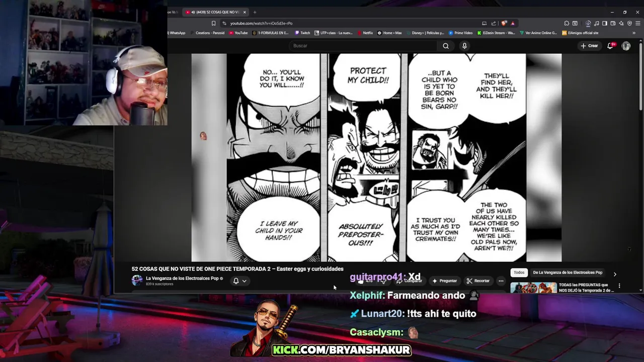This screenshot has width=644, height=362.
Task: Open the downloads icon in browser toolbar
Action: [588, 23]
